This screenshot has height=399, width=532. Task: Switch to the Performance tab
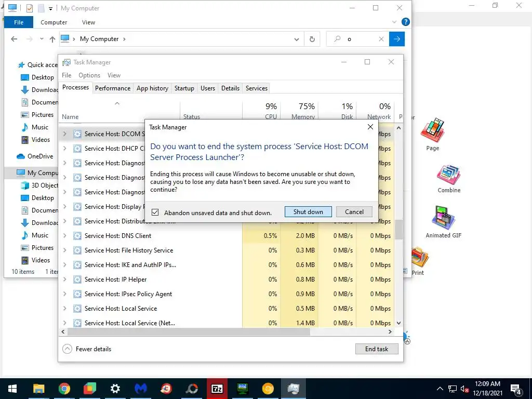click(113, 88)
